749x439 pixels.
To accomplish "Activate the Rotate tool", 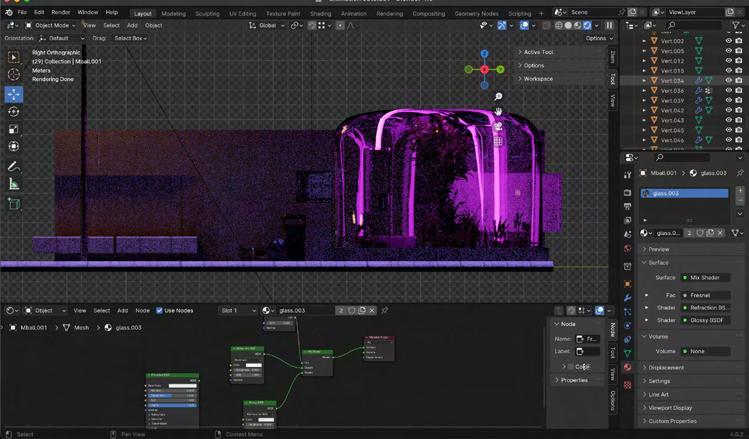I will [14, 111].
